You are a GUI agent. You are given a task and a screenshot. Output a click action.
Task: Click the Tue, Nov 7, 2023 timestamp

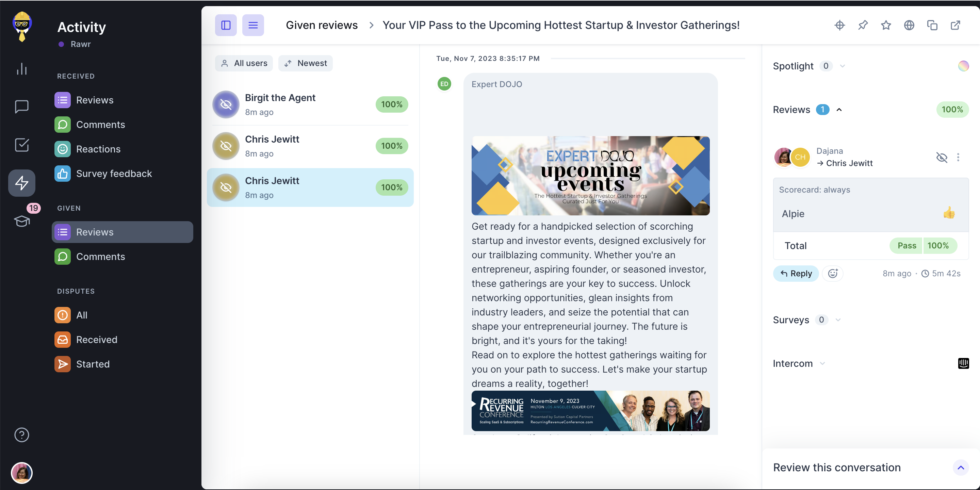point(488,59)
